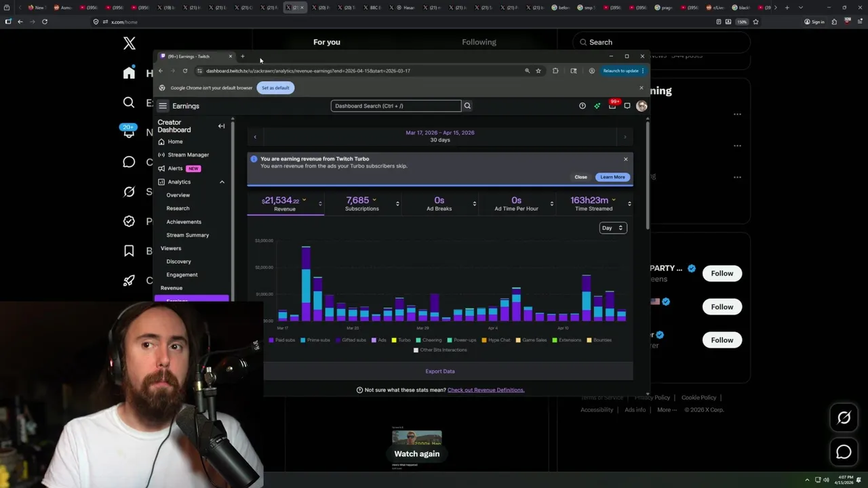The height and width of the screenshot is (488, 868).
Task: Open Research under Analytics
Action: (178, 208)
